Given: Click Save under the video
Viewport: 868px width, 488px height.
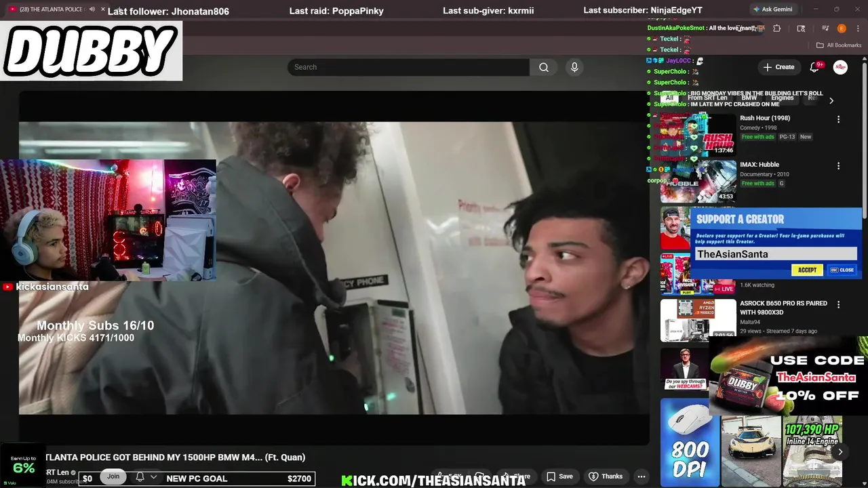Looking at the screenshot, I should tap(559, 476).
